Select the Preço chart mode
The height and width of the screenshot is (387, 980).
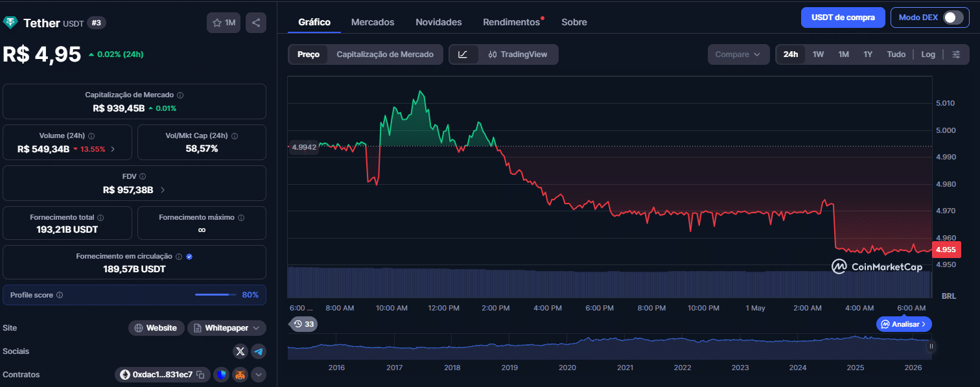(x=309, y=54)
